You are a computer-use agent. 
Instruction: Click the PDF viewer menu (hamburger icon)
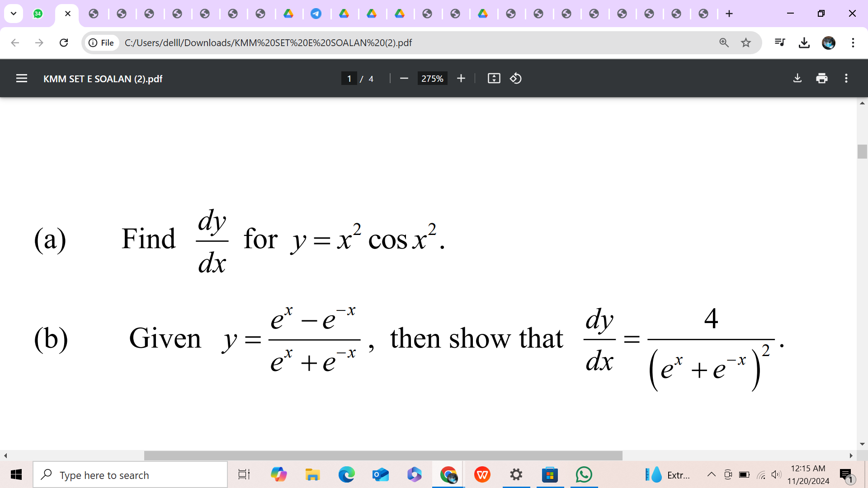21,79
